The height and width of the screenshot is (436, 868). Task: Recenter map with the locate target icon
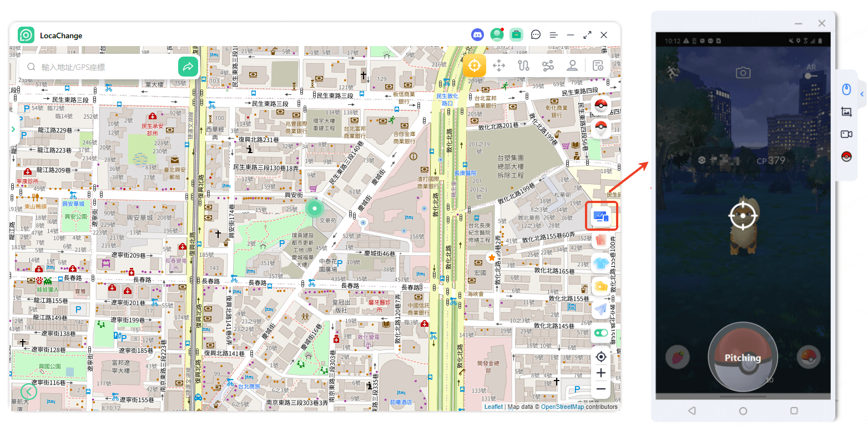(x=601, y=357)
